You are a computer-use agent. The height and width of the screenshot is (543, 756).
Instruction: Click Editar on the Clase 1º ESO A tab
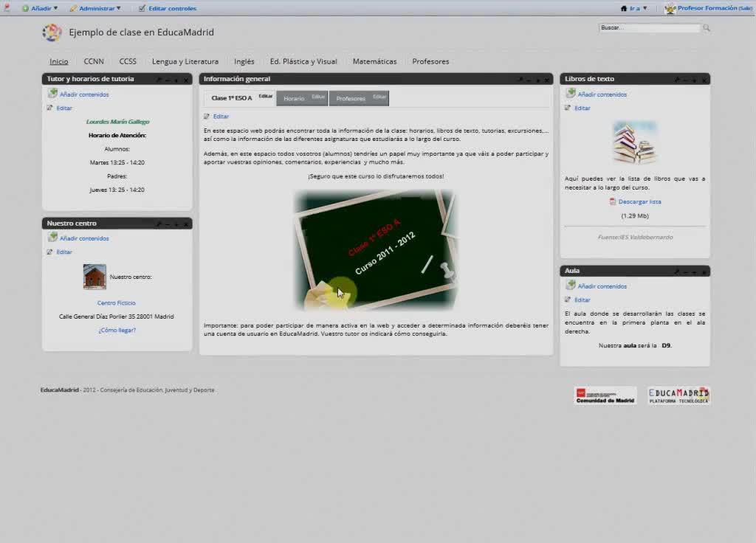tap(266, 96)
